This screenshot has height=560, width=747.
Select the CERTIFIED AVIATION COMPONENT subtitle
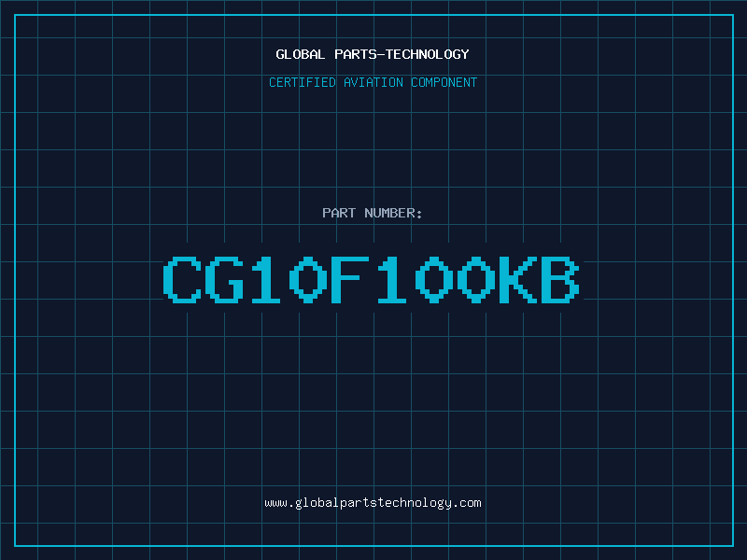pos(373,82)
